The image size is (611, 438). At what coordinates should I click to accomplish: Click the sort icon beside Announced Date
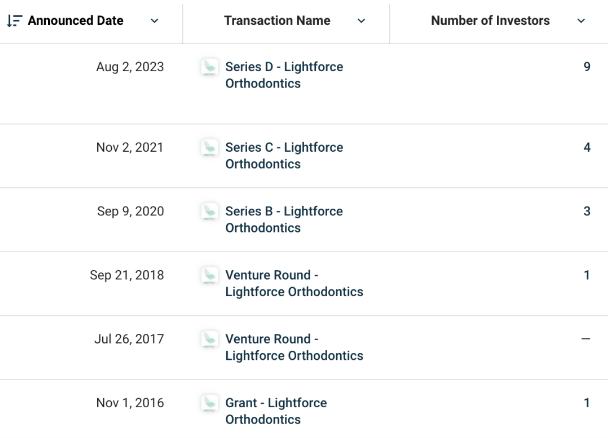pyautogui.click(x=14, y=21)
